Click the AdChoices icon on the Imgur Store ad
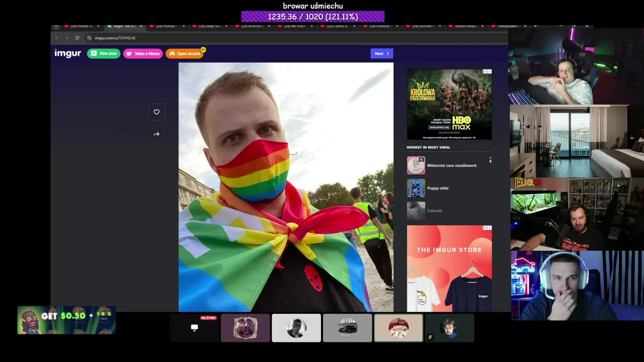 pos(487,228)
